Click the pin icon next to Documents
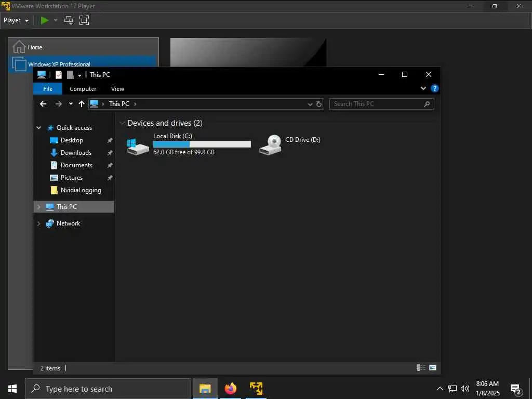 click(110, 166)
